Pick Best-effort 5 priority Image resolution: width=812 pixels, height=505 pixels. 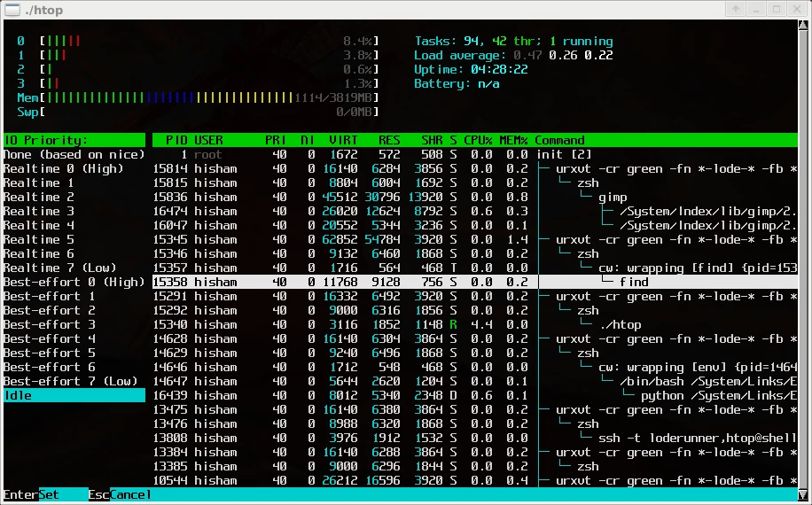[74, 353]
